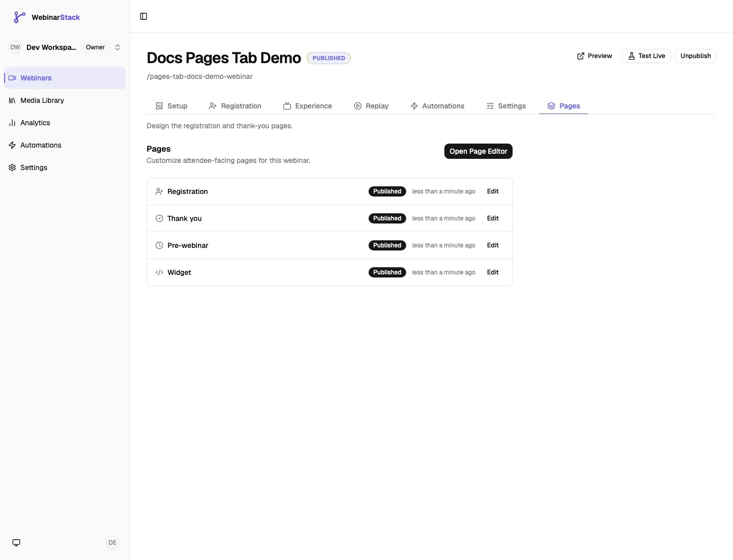Open the Automations tab in webinar header
733x560 pixels.
pos(437,106)
